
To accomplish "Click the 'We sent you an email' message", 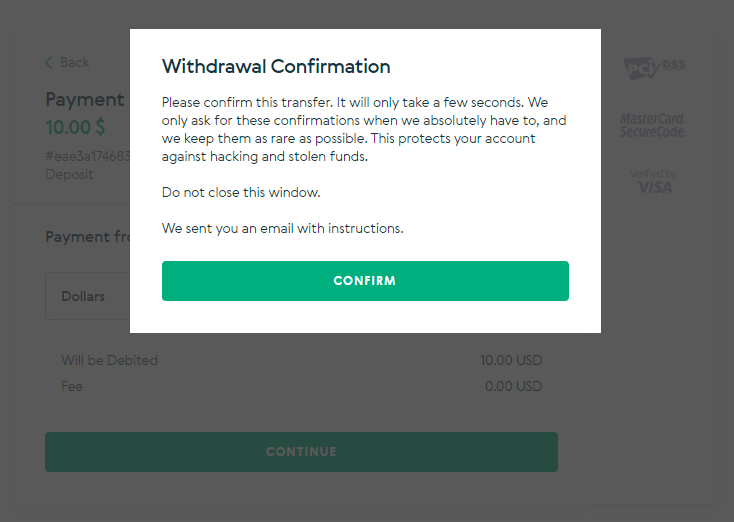I will (282, 228).
